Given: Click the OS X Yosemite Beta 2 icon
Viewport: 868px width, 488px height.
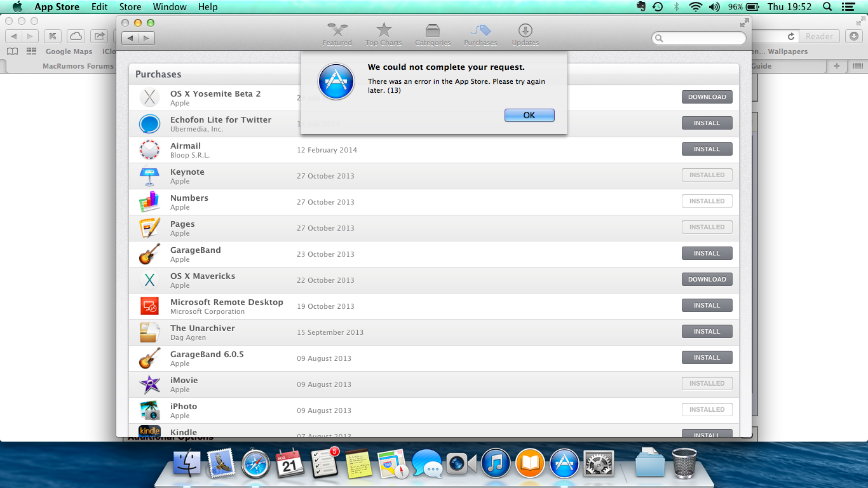Looking at the screenshot, I should [x=150, y=98].
